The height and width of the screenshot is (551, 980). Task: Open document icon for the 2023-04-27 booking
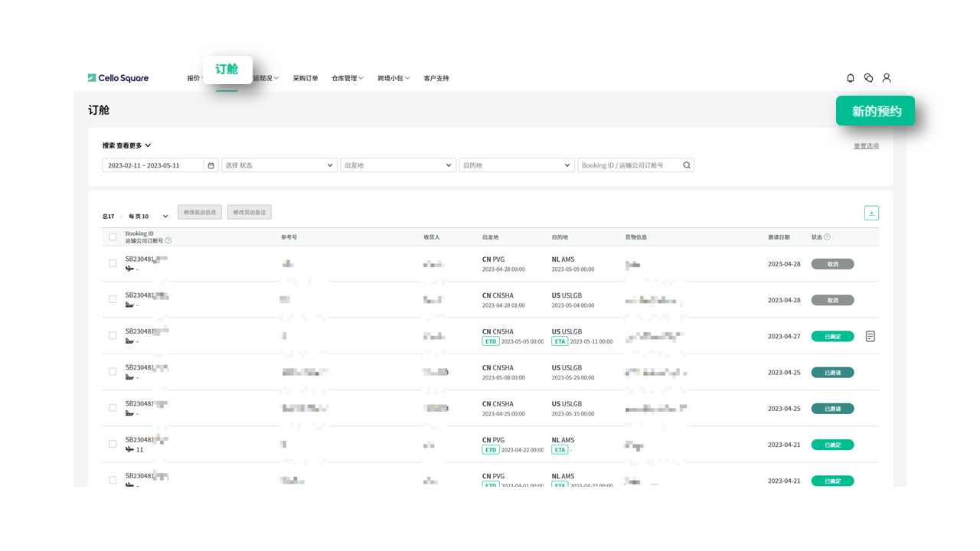point(871,336)
